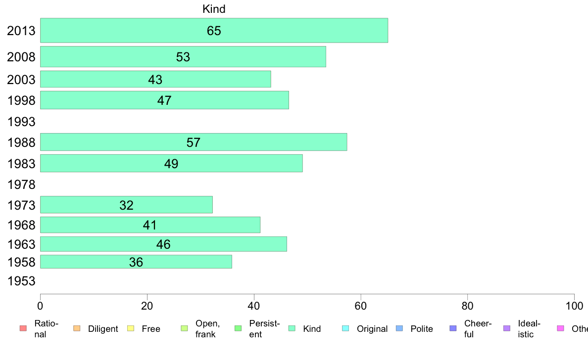Click the 1988 bar with value 57
The image size is (588, 364).
194,142
